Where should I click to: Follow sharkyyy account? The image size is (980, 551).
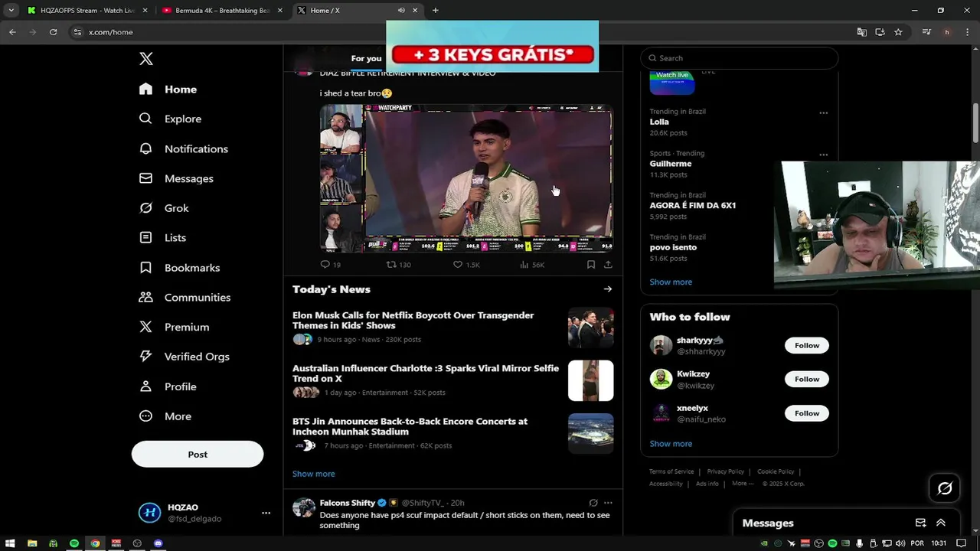click(807, 345)
